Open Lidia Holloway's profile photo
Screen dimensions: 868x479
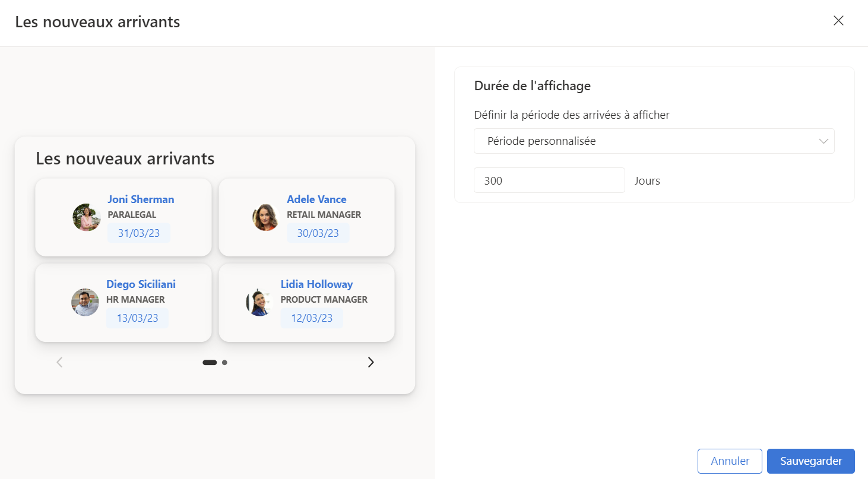click(x=259, y=302)
